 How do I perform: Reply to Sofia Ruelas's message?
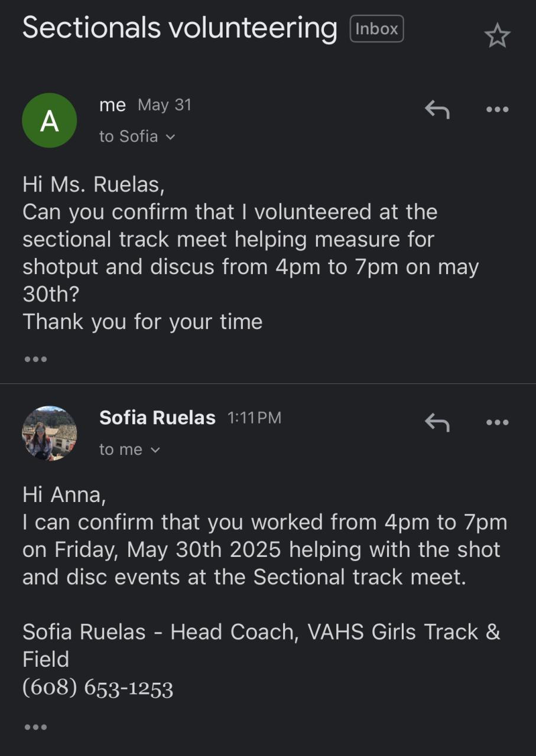pyautogui.click(x=437, y=422)
